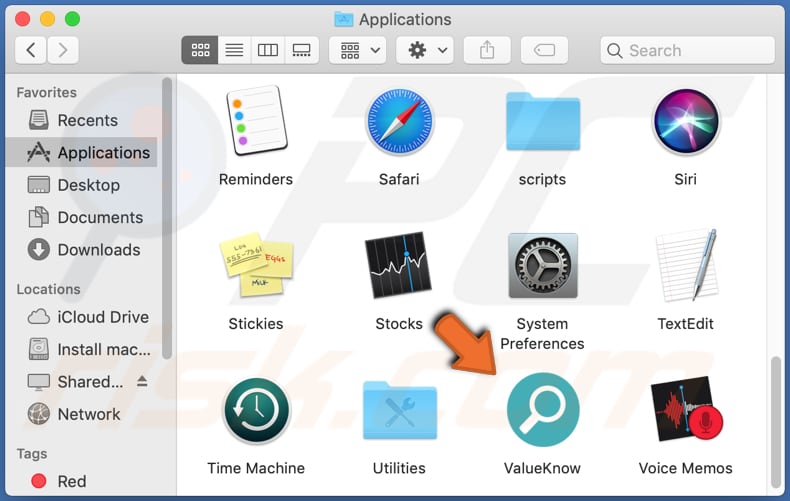Switch to gallery view
Screen dimensions: 790x501
coord(301,50)
